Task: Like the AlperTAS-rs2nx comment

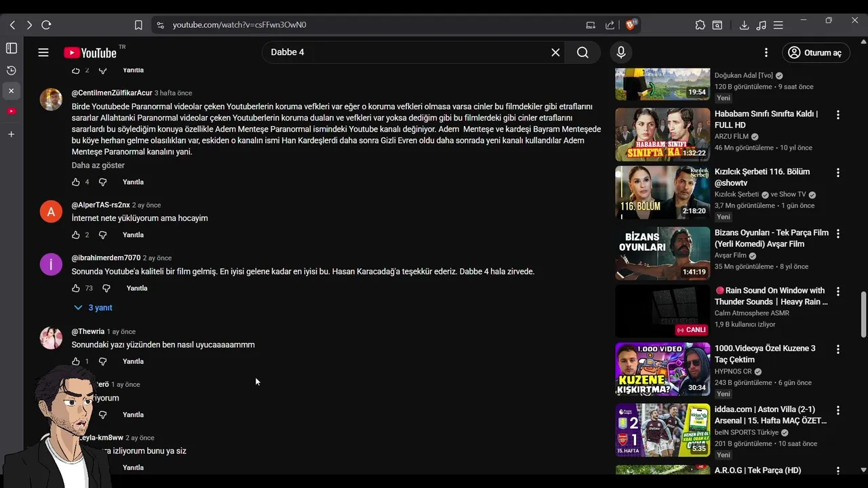Action: [x=76, y=235]
